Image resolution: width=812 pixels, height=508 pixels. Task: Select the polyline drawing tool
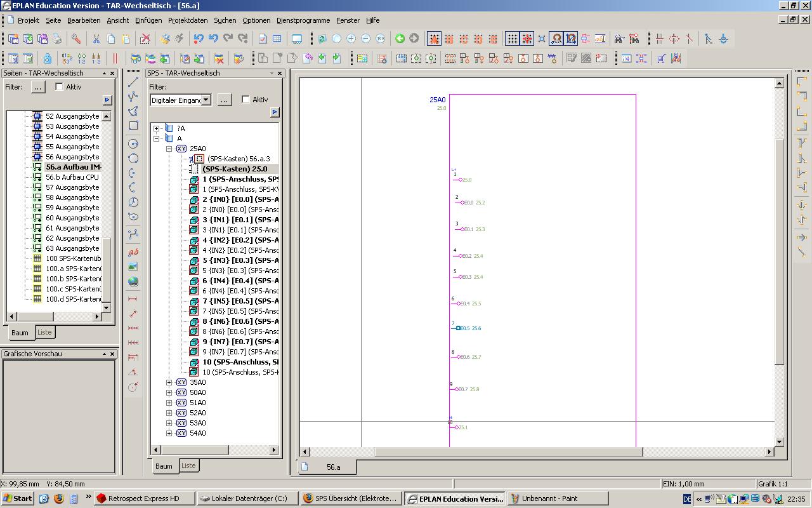(133, 97)
